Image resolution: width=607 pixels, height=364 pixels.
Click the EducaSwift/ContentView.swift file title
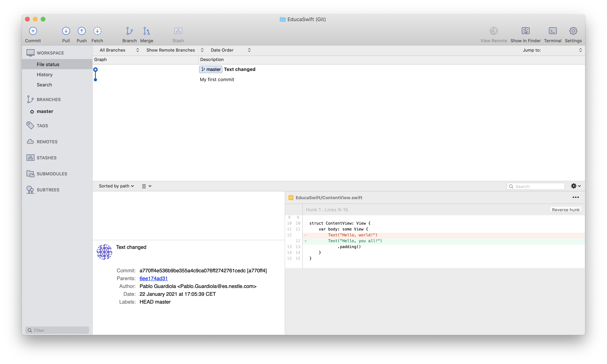coord(329,198)
